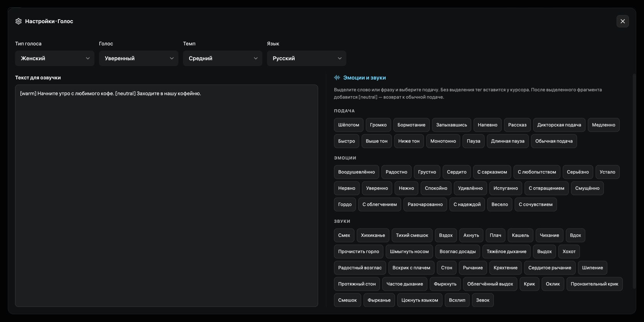Expand the Темп dropdown set to Средний
644x322 pixels.
coord(222,58)
